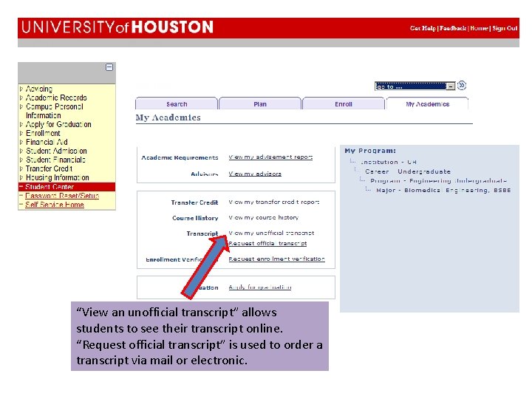The height and width of the screenshot is (399, 532).
Task: Expand the Financial Aid triangle
Action: 21,142
